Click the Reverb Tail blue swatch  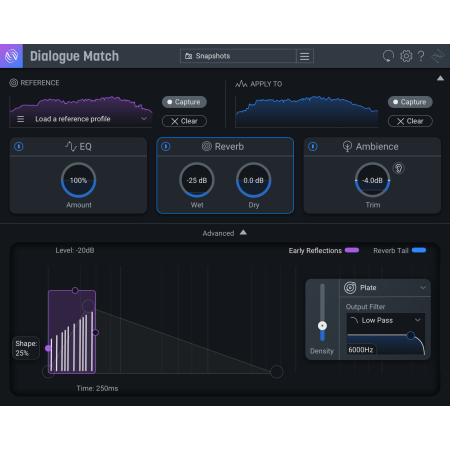click(419, 250)
